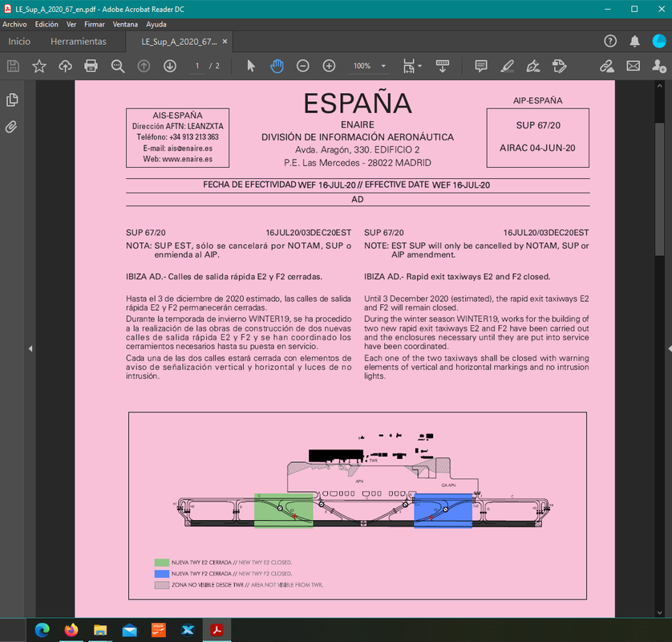
Task: Open the Sign document pen tool
Action: (533, 66)
